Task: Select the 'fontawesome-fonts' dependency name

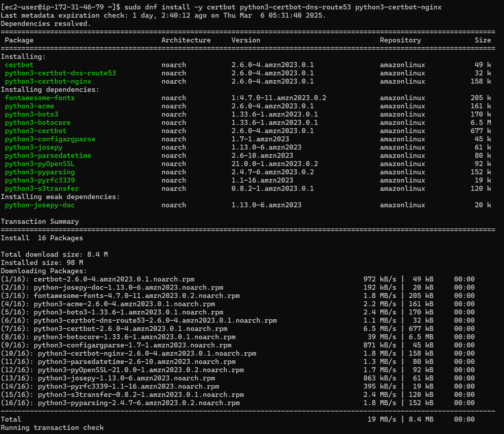Action: [40, 98]
